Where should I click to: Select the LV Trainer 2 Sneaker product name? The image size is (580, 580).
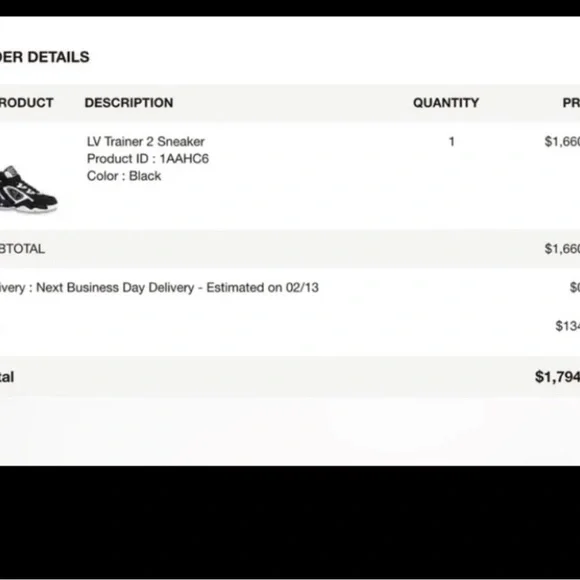pos(145,141)
